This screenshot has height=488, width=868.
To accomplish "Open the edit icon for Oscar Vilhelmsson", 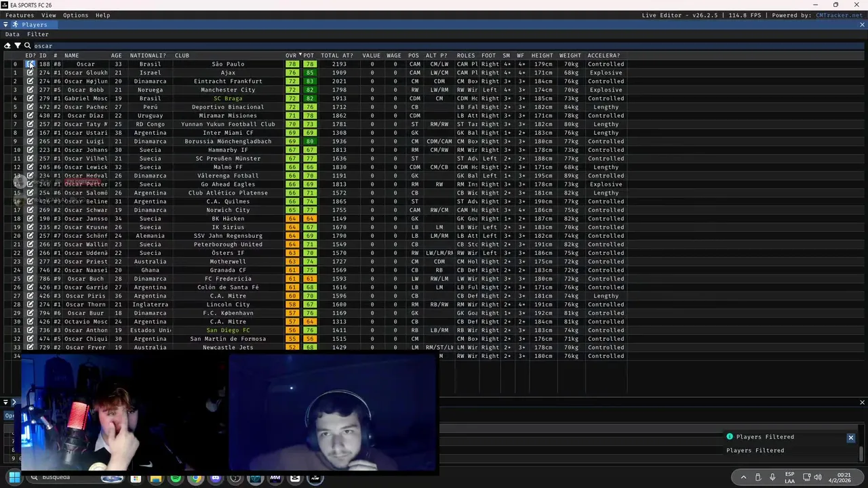I will [30, 159].
